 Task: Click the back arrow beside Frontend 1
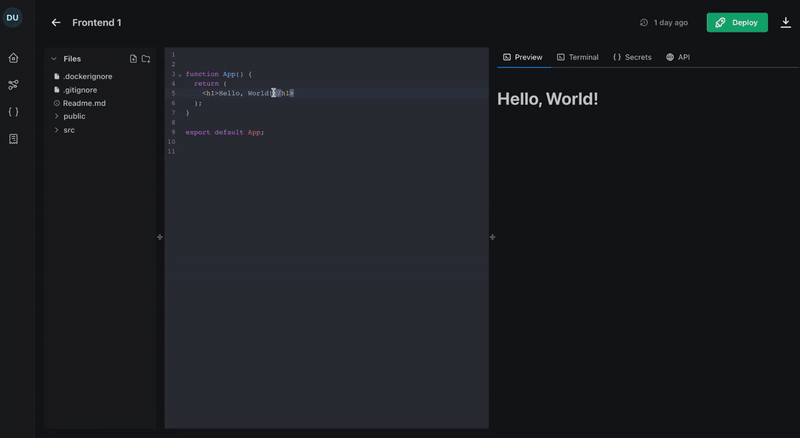(x=56, y=23)
